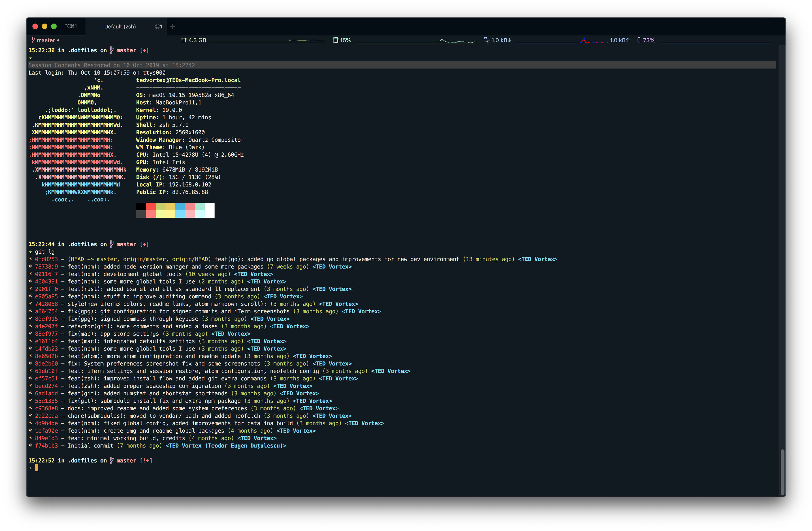Click the Resolution 2560x1600 line
This screenshot has height=531, width=812.
[171, 132]
